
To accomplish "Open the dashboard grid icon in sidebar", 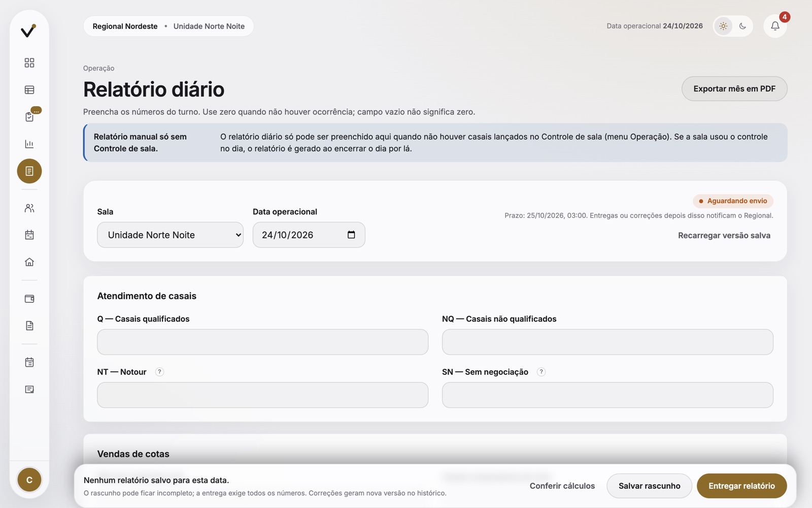I will (29, 62).
